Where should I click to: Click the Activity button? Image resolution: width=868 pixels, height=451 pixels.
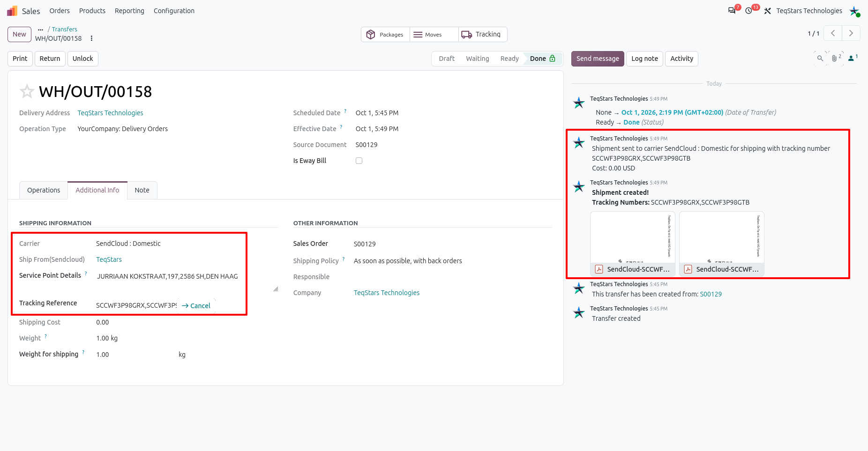(681, 59)
